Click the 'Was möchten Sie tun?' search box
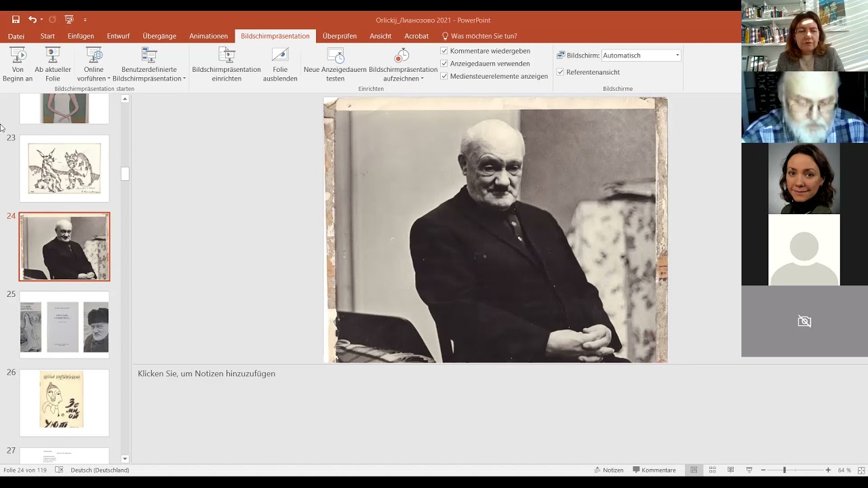This screenshot has width=868, height=488. point(479,36)
